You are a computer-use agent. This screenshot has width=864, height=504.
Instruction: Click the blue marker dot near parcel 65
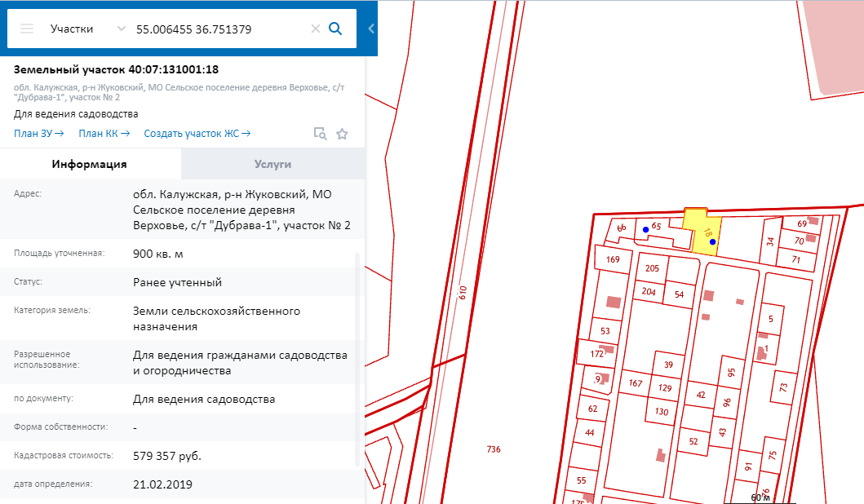click(646, 230)
